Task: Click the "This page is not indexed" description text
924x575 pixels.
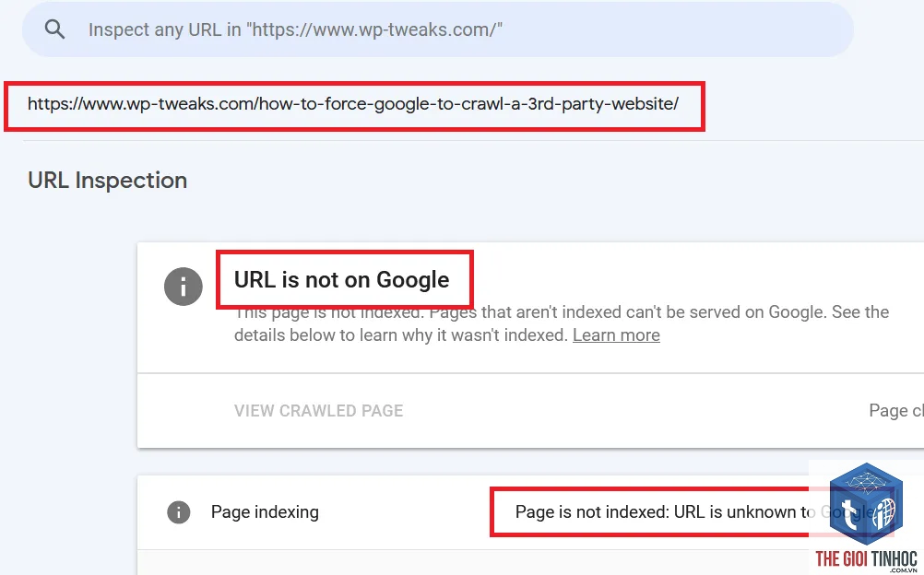Action: (x=562, y=323)
